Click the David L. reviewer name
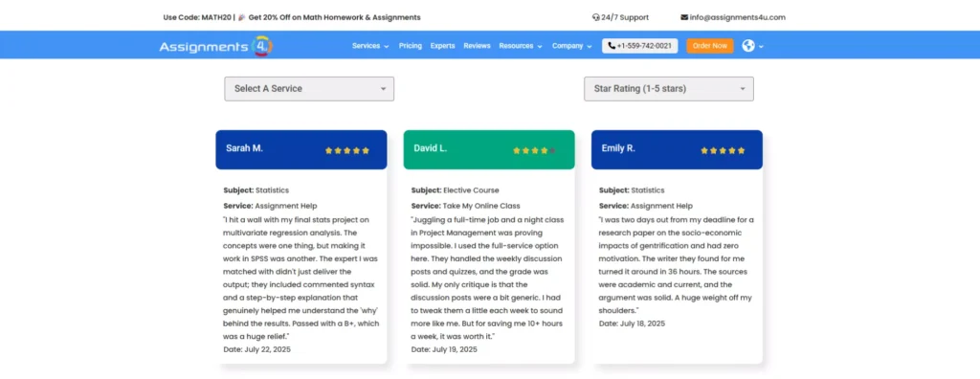This screenshot has width=980, height=379. click(x=430, y=148)
